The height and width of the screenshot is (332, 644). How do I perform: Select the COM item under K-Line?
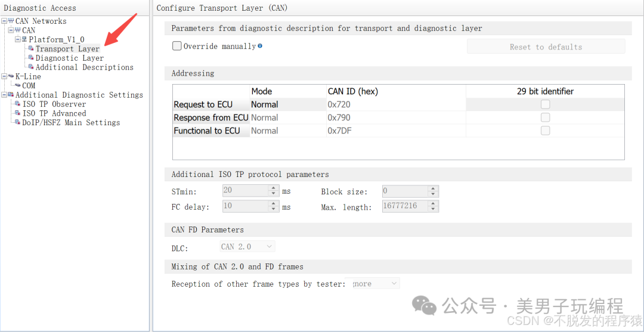(29, 86)
